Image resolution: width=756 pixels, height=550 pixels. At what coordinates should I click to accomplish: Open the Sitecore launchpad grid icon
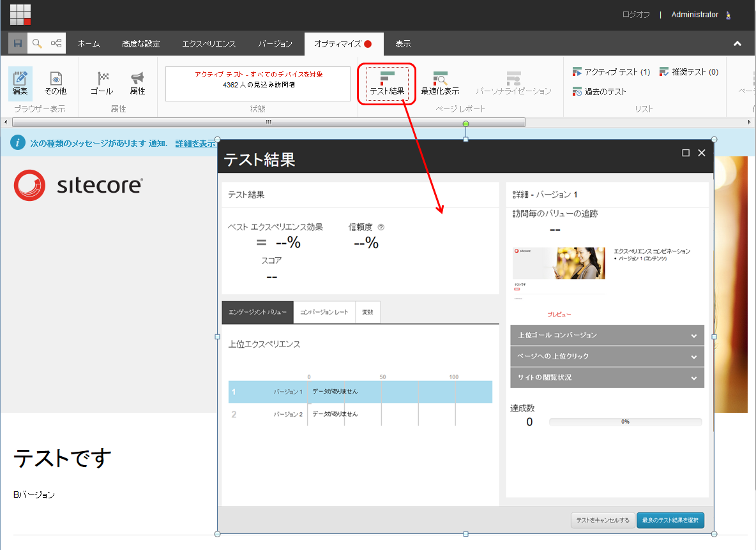(20, 15)
